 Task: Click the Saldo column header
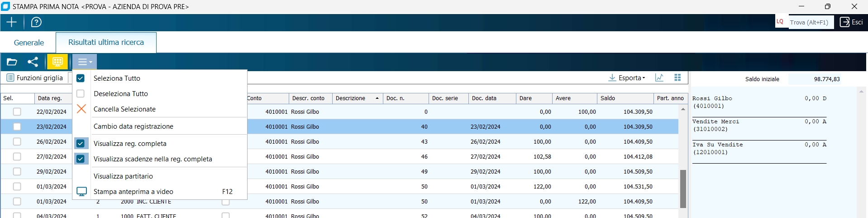(625, 98)
